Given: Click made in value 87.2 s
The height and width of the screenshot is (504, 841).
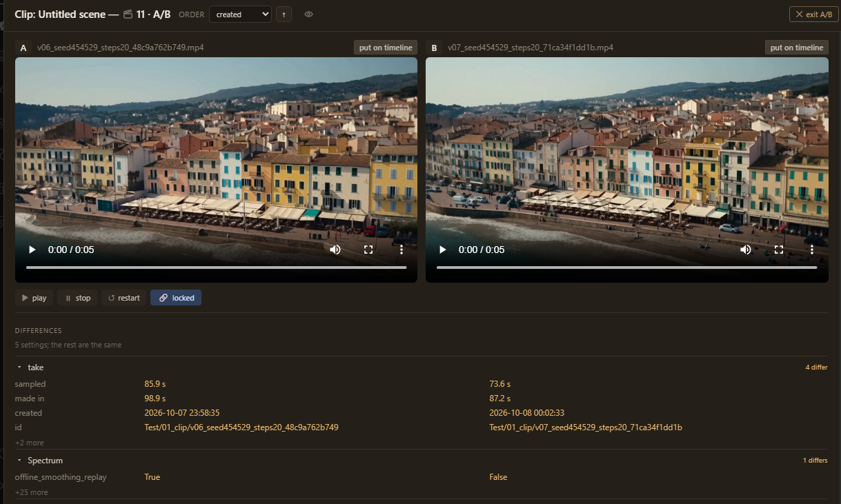Looking at the screenshot, I should pyautogui.click(x=499, y=399).
